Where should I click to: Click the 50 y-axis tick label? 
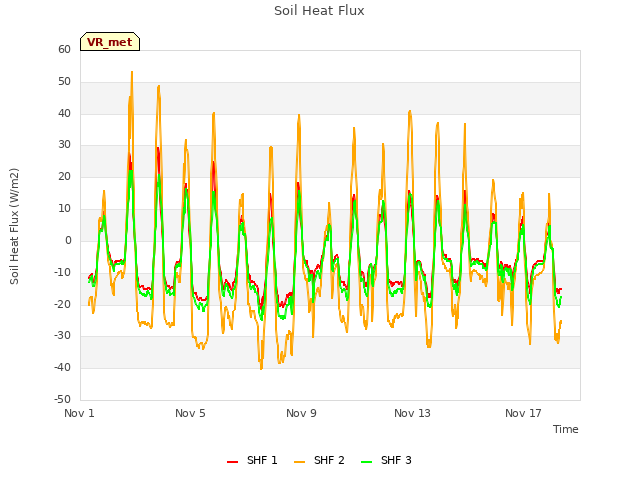coord(64,82)
